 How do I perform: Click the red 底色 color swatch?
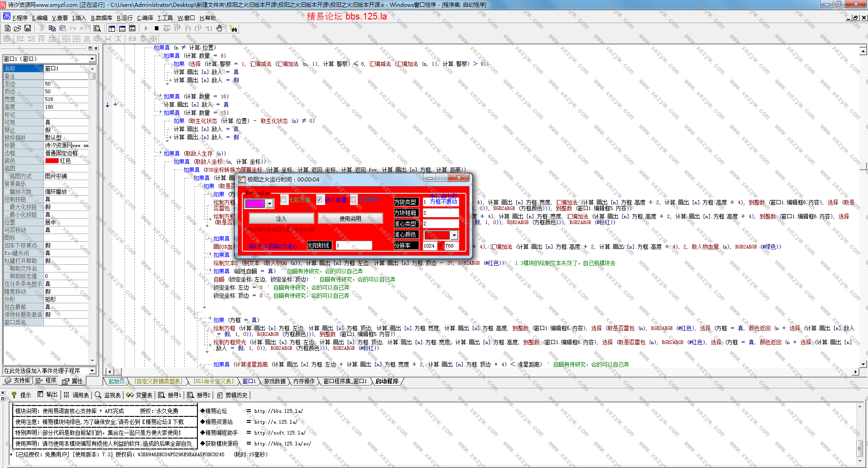point(52,161)
